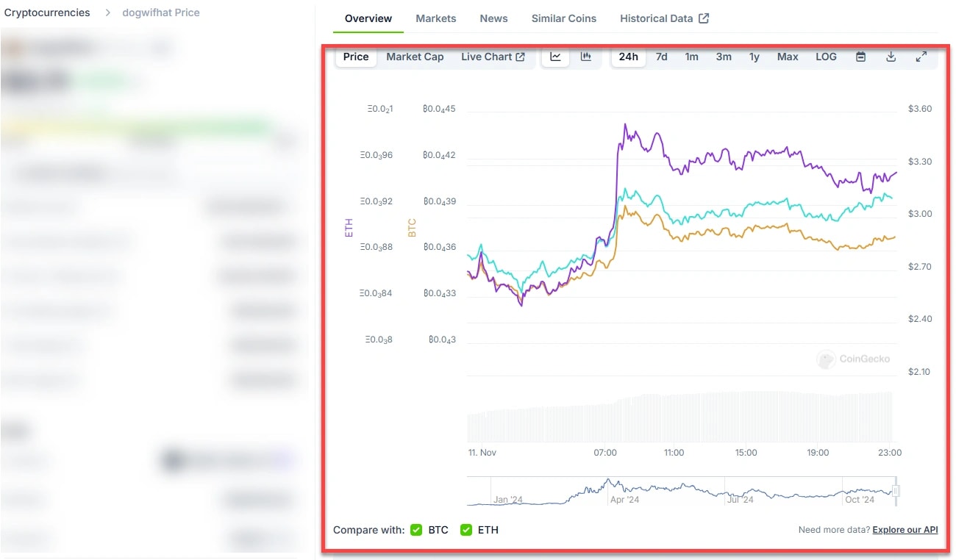Click the Live Chart external link icon
Viewport: 956px width, 560px height.
[521, 57]
